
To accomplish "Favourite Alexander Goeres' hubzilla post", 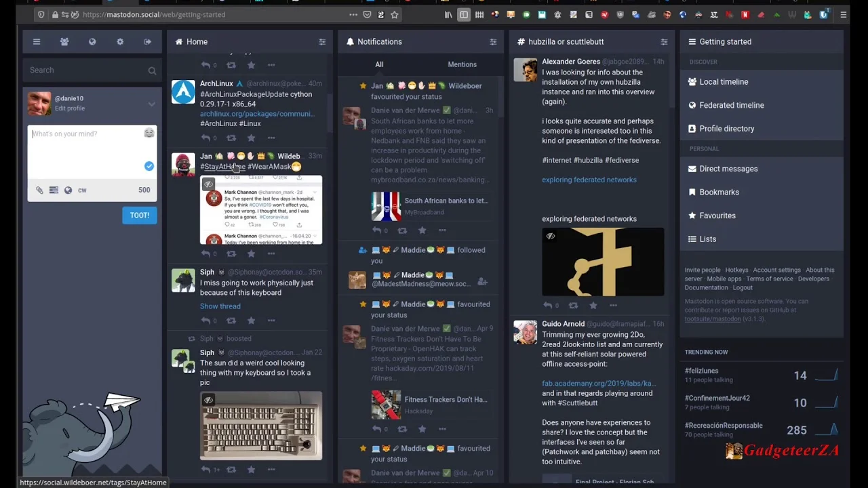I will (593, 306).
